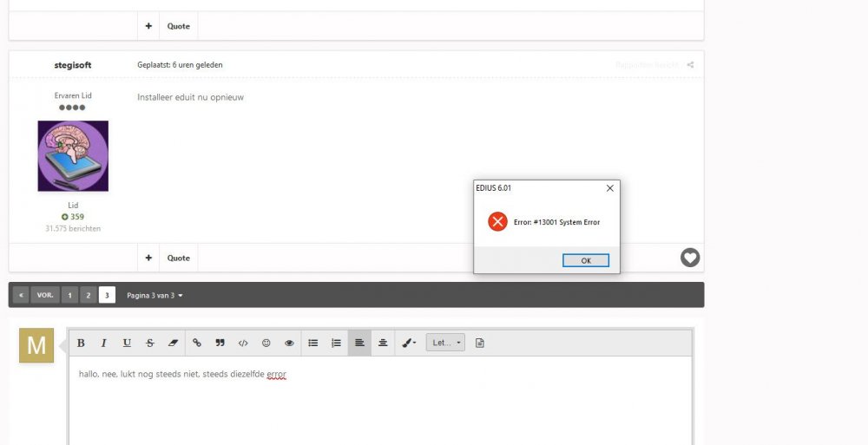868x445 pixels.
Task: Click the green 359 reputation score
Action: pos(73,217)
